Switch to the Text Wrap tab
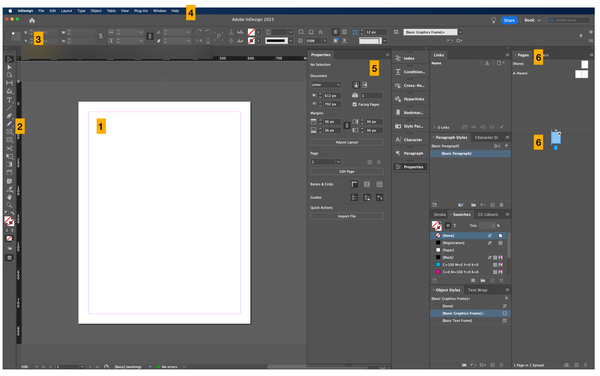The width and height of the screenshot is (600, 376). click(478, 290)
